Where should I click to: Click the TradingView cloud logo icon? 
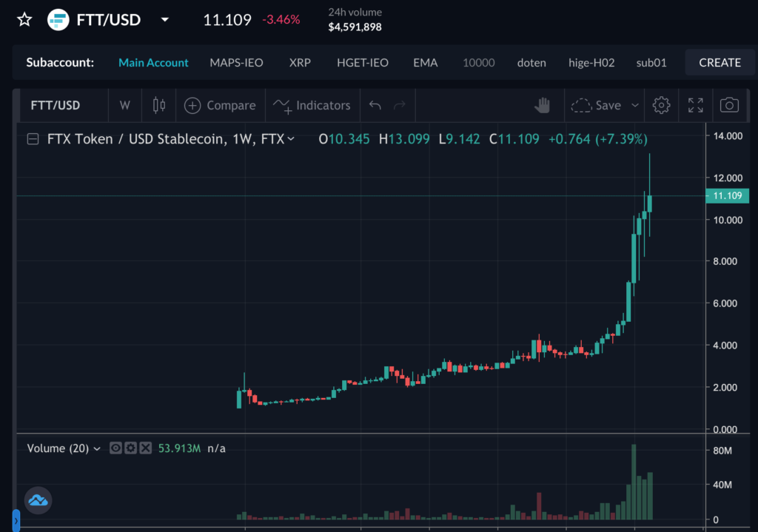38,501
